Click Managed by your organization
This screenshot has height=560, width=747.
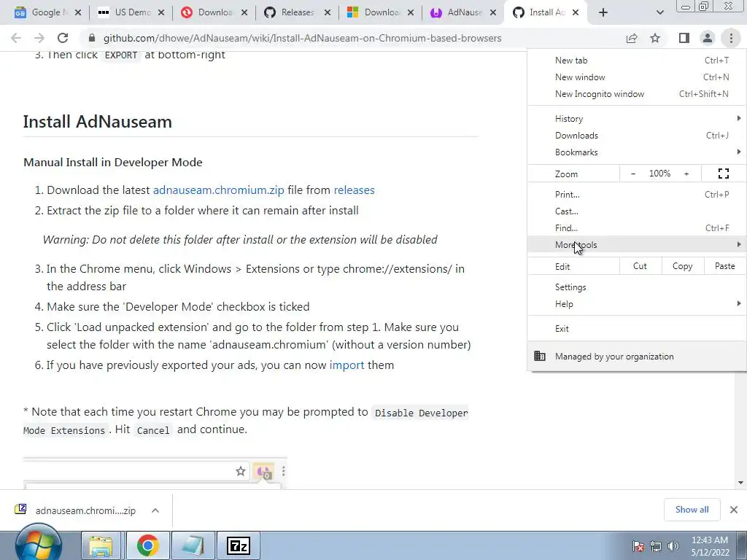coord(637,356)
